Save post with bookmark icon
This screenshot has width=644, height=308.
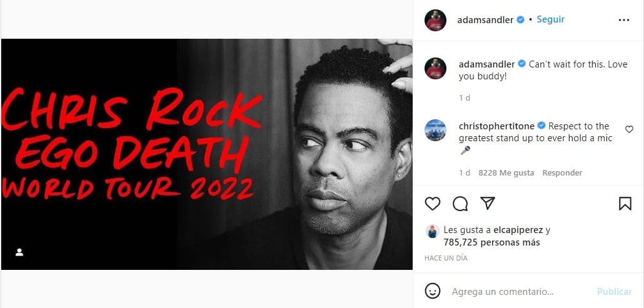point(625,204)
